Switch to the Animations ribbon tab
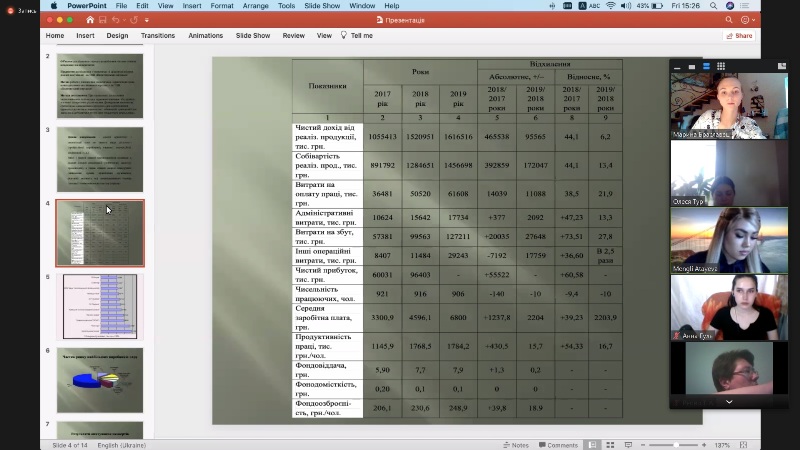800x450 pixels. pos(206,36)
